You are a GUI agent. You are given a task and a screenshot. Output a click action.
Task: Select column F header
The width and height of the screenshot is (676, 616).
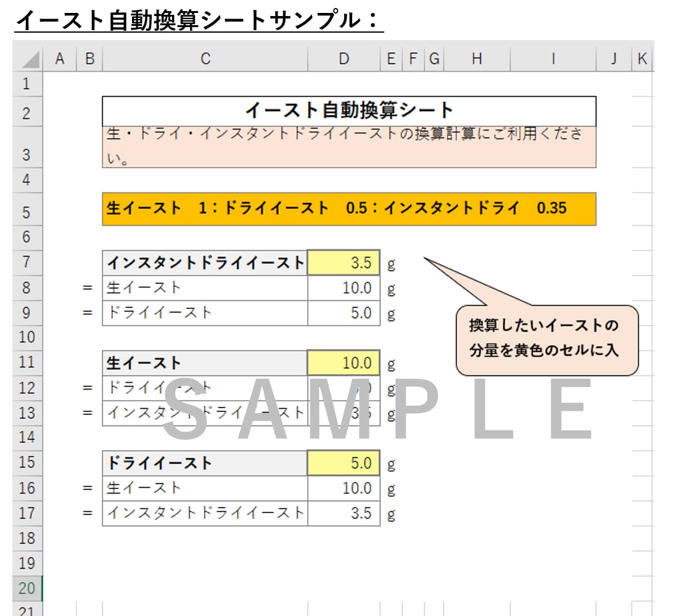point(413,59)
